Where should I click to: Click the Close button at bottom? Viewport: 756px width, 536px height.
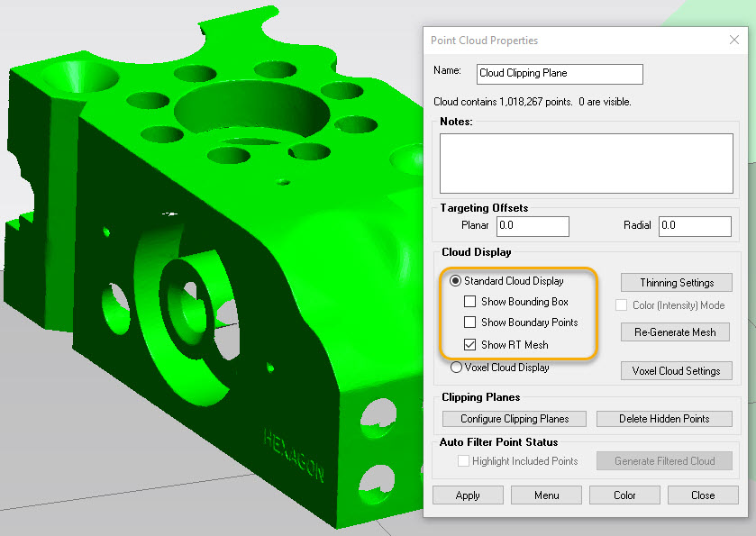point(703,495)
